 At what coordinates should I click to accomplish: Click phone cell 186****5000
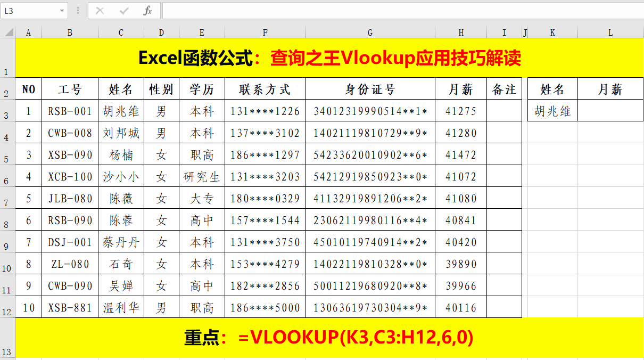coord(265,307)
